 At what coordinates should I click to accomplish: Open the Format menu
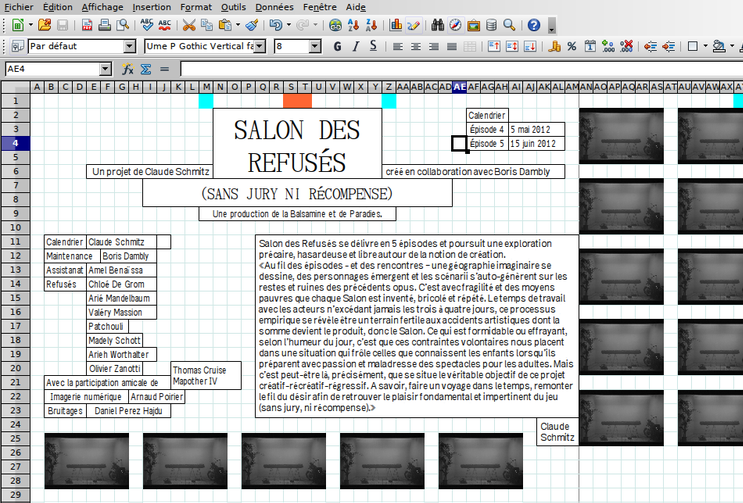coord(196,6)
